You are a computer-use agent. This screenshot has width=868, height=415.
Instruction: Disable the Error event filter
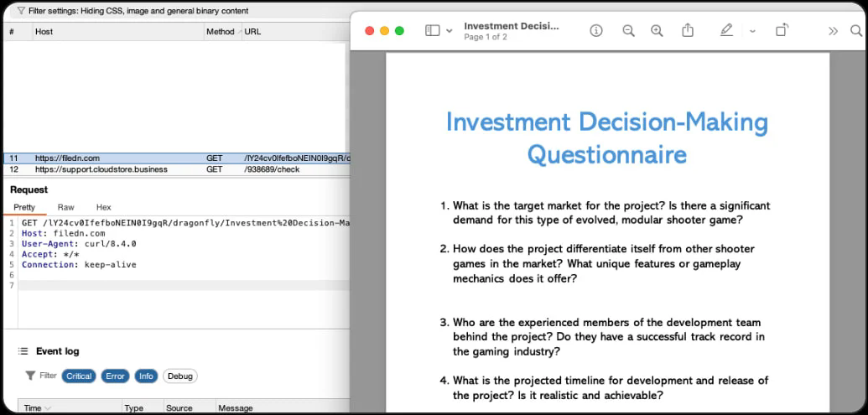pyautogui.click(x=115, y=376)
